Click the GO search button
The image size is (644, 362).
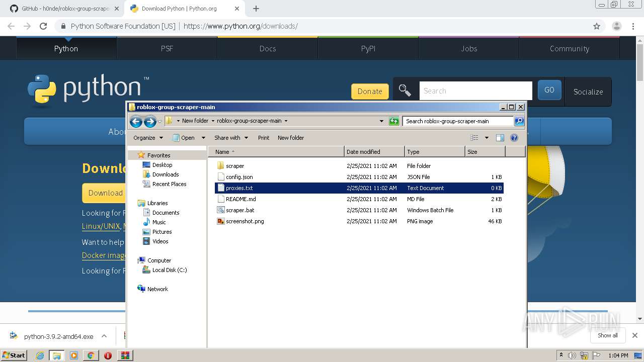click(549, 90)
